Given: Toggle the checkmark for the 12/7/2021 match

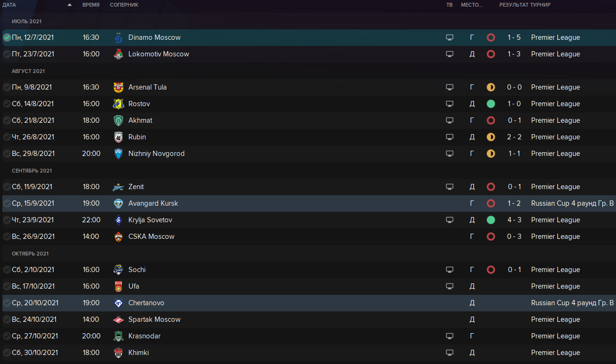Looking at the screenshot, I should click(x=7, y=37).
